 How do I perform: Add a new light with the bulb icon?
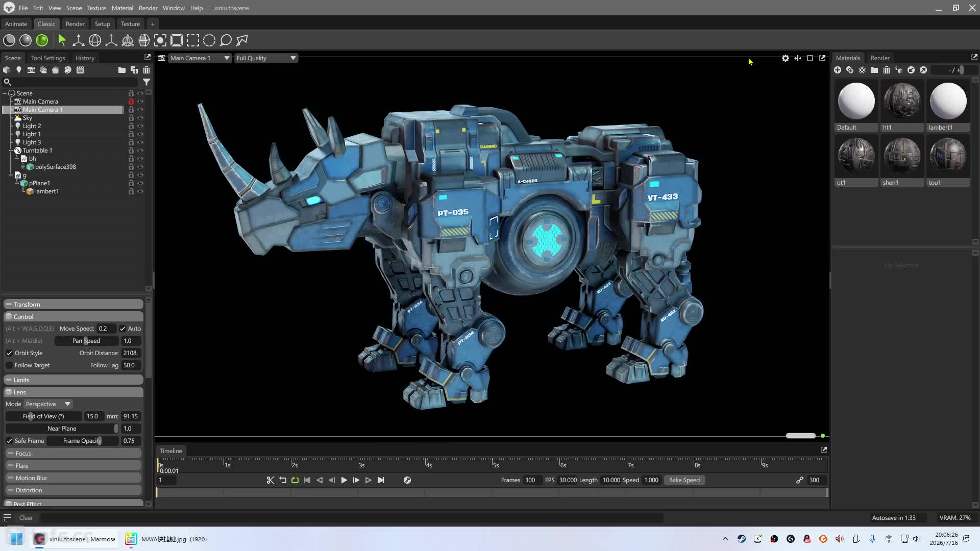pyautogui.click(x=19, y=70)
